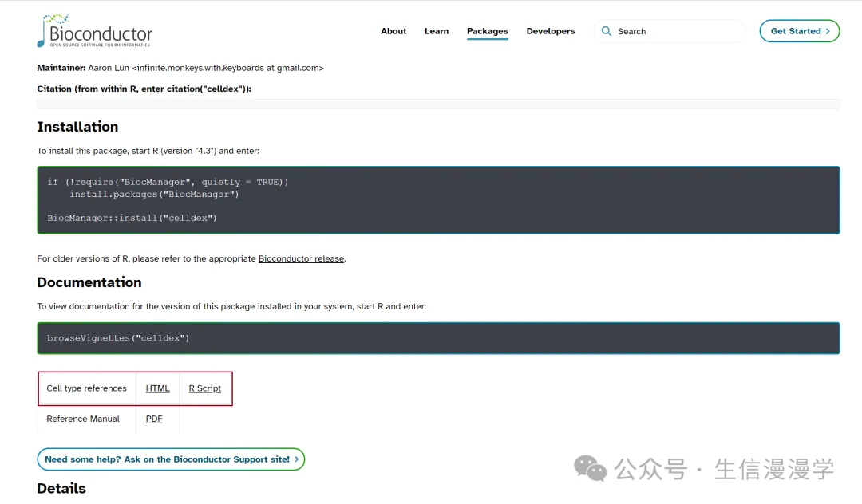
Task: Open the R Script link
Action: click(205, 388)
